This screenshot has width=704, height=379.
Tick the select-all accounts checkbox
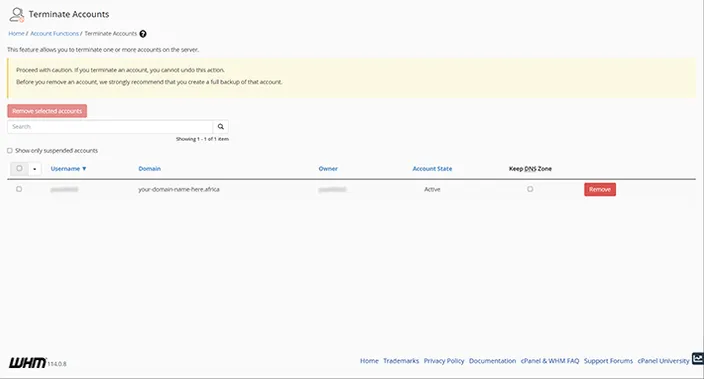tap(19, 168)
